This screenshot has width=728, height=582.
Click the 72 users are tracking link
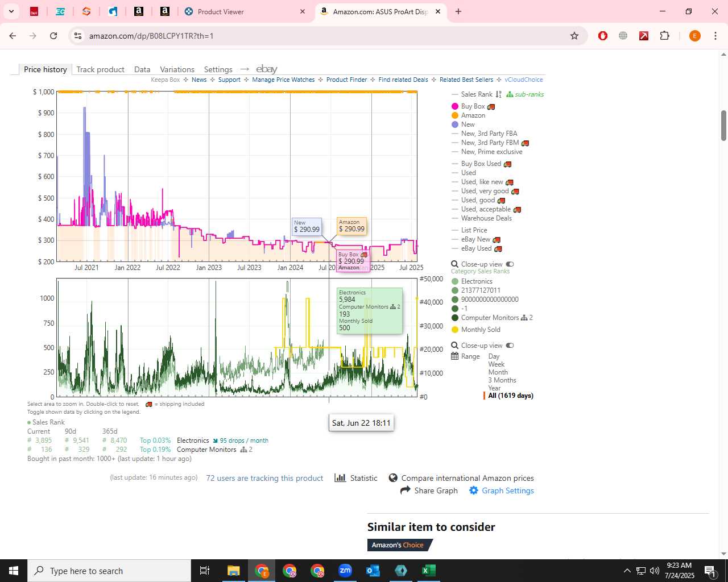[264, 478]
